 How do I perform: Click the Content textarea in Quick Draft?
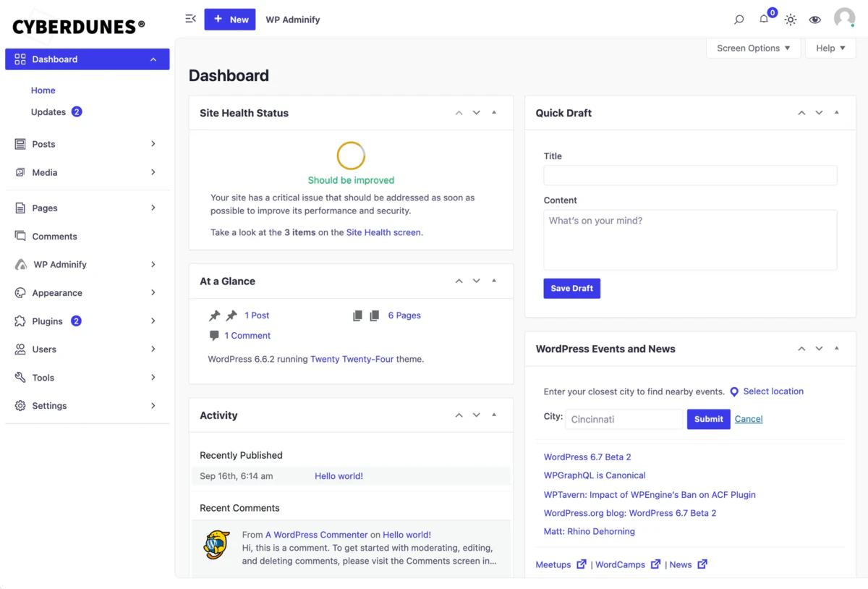(690, 240)
